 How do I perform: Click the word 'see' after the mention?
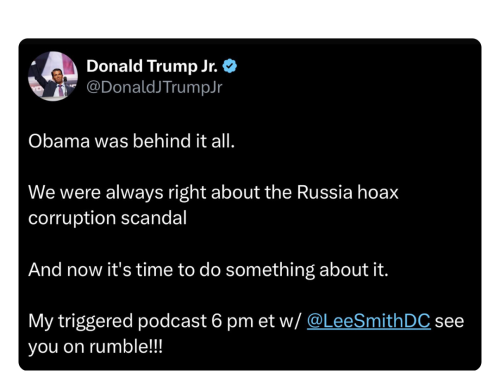click(449, 322)
